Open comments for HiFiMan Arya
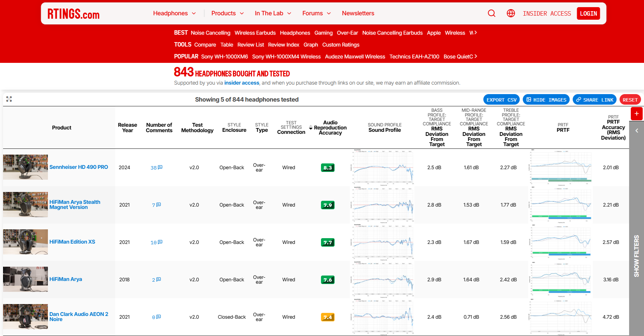 156,280
